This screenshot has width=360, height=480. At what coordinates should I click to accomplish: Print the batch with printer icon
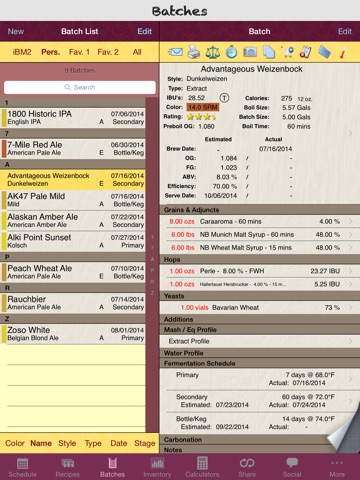[x=194, y=52]
